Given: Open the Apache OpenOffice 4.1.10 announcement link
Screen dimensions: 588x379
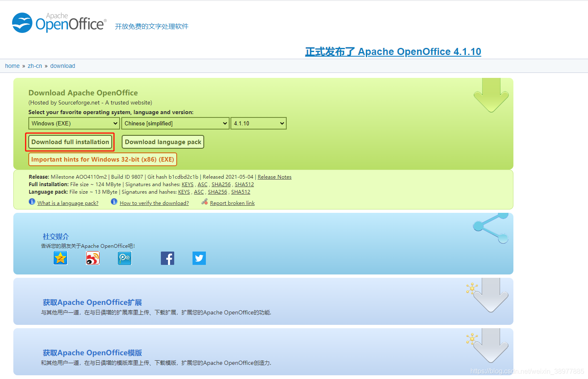Looking at the screenshot, I should click(393, 52).
